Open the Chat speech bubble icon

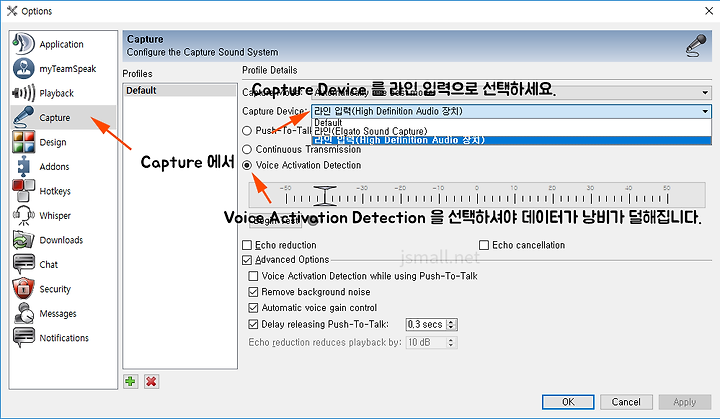(23, 264)
